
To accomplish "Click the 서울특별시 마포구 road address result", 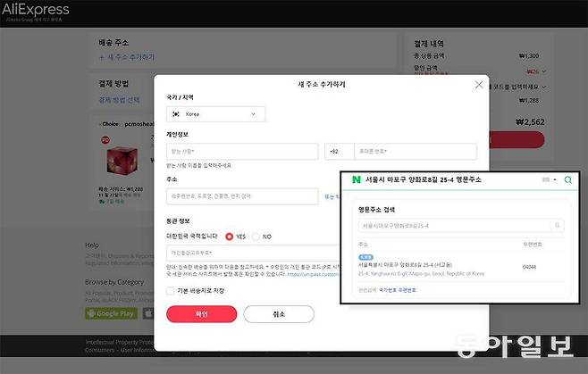I will (x=405, y=265).
